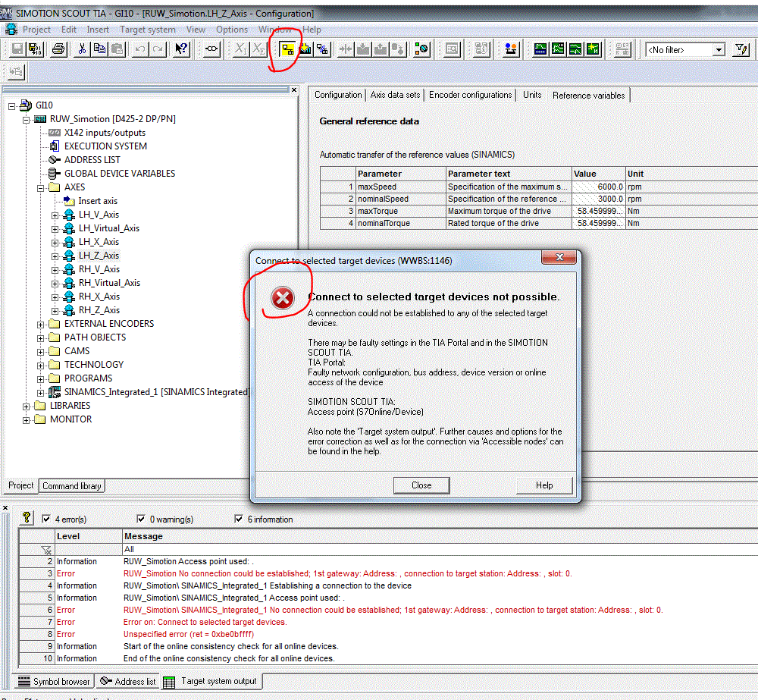
Task: Click the filter funnel icon beside No filter box
Action: [741, 49]
